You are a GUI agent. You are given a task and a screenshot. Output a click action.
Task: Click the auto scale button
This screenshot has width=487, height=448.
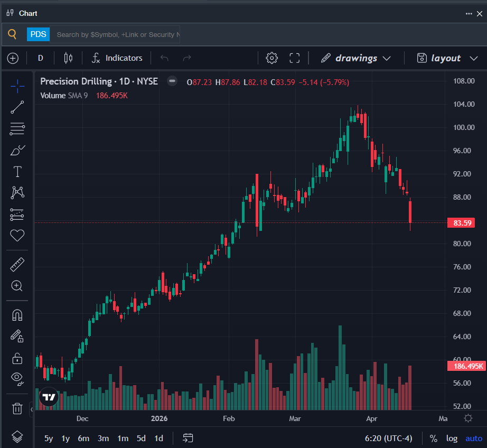point(473,438)
